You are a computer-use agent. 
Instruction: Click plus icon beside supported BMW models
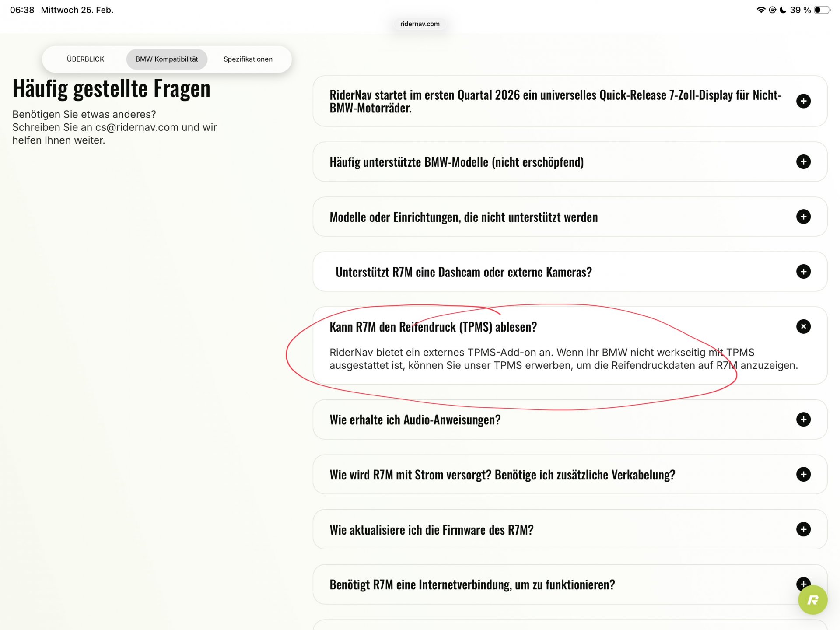pos(803,162)
